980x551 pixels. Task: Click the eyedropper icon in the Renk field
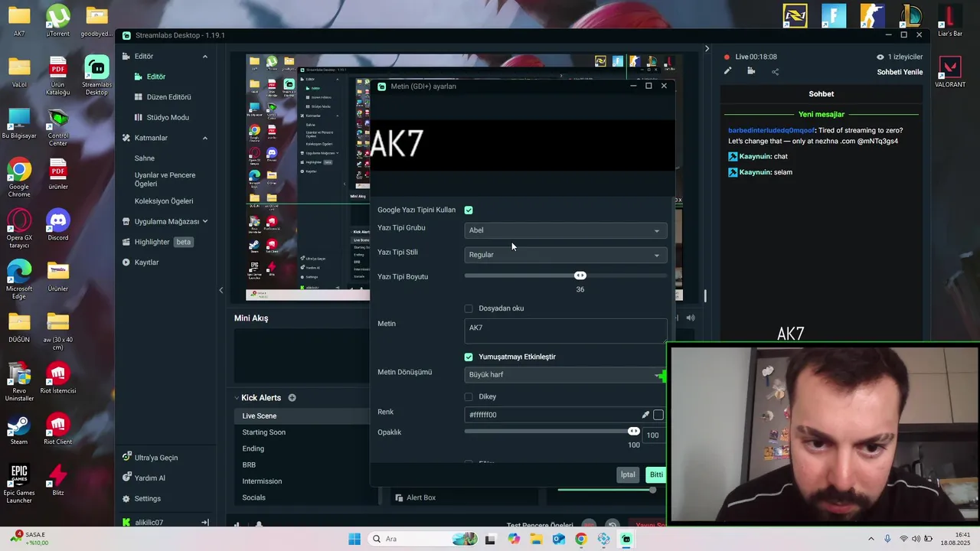click(645, 415)
